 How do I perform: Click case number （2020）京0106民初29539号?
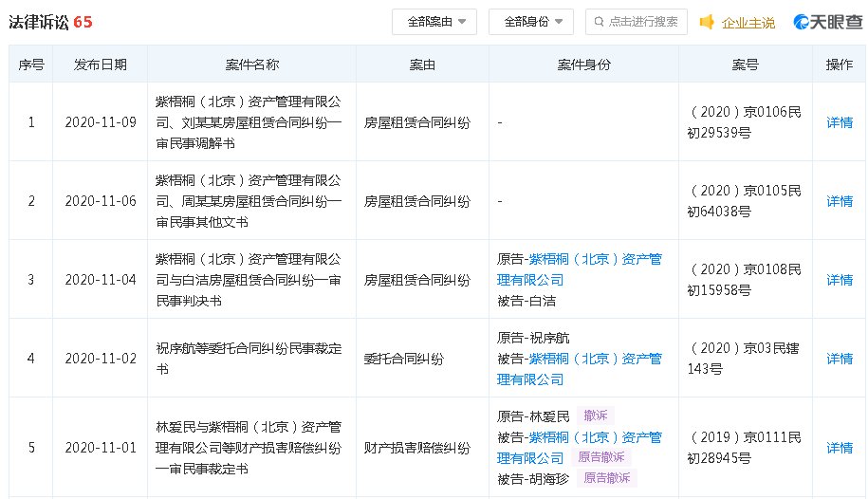745,122
